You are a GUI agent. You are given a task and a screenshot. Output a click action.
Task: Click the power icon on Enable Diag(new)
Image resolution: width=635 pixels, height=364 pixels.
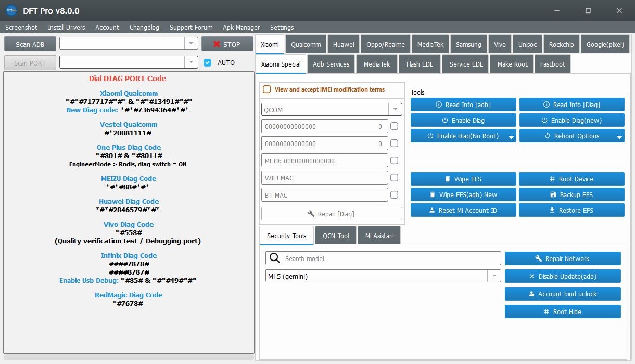tap(544, 120)
